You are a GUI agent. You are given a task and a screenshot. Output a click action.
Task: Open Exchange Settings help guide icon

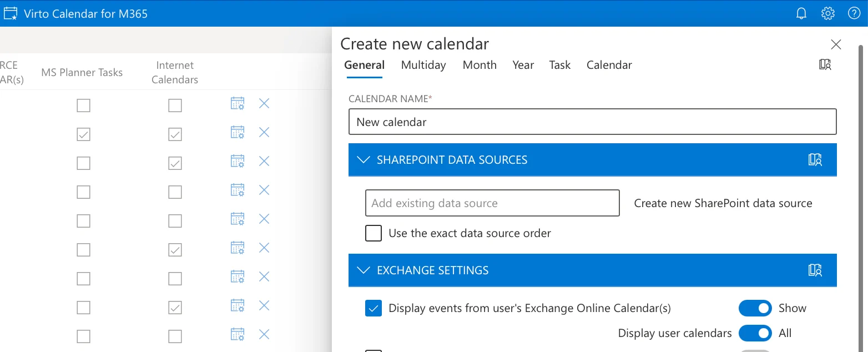coord(815,270)
